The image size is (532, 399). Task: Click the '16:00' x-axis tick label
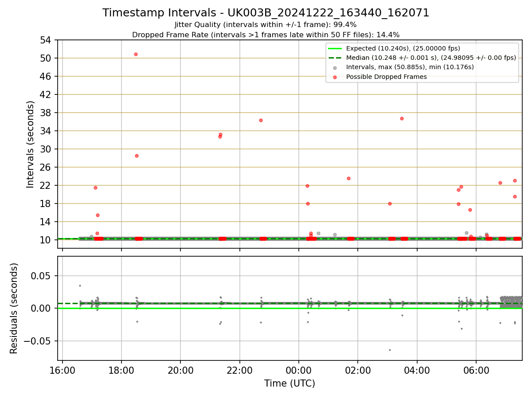tap(63, 370)
